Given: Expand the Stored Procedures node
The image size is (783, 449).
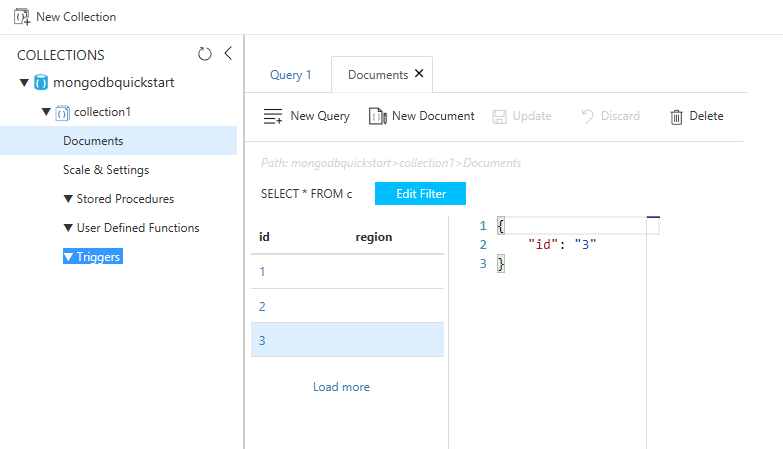Looking at the screenshot, I should [68, 199].
